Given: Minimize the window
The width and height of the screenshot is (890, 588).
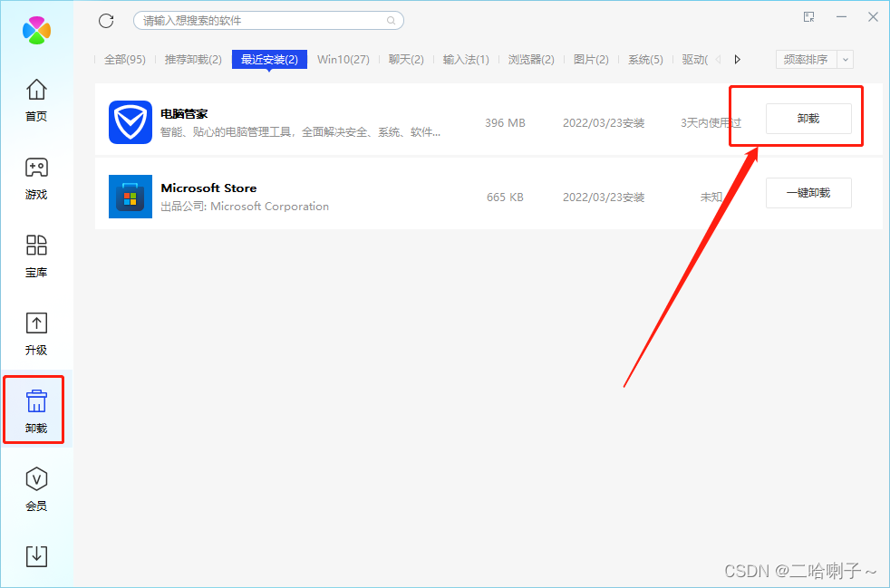Looking at the screenshot, I should [841, 17].
